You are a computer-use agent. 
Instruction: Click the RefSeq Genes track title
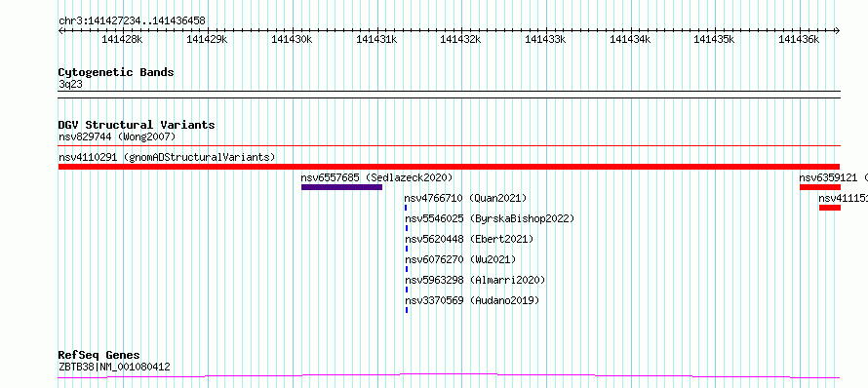tap(99, 356)
